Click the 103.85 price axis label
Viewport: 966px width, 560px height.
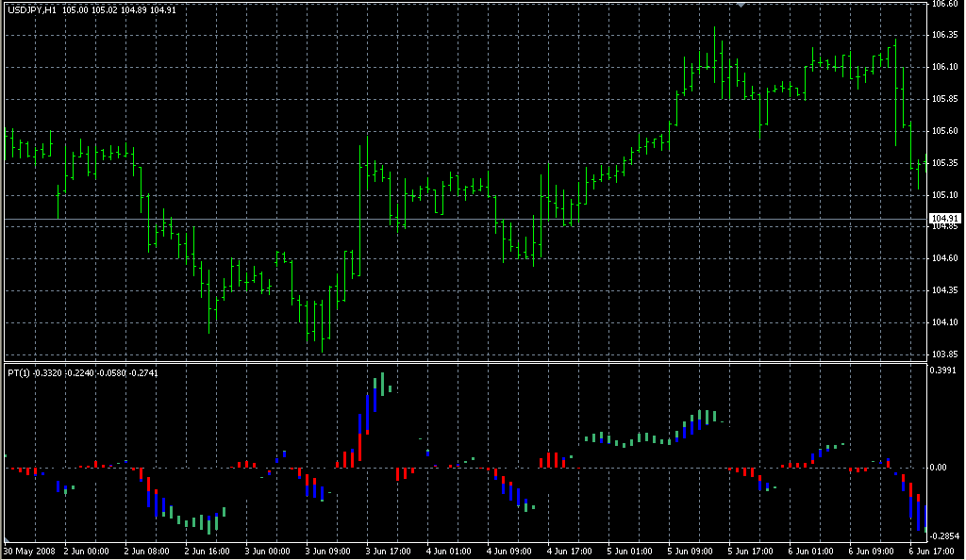click(x=945, y=354)
